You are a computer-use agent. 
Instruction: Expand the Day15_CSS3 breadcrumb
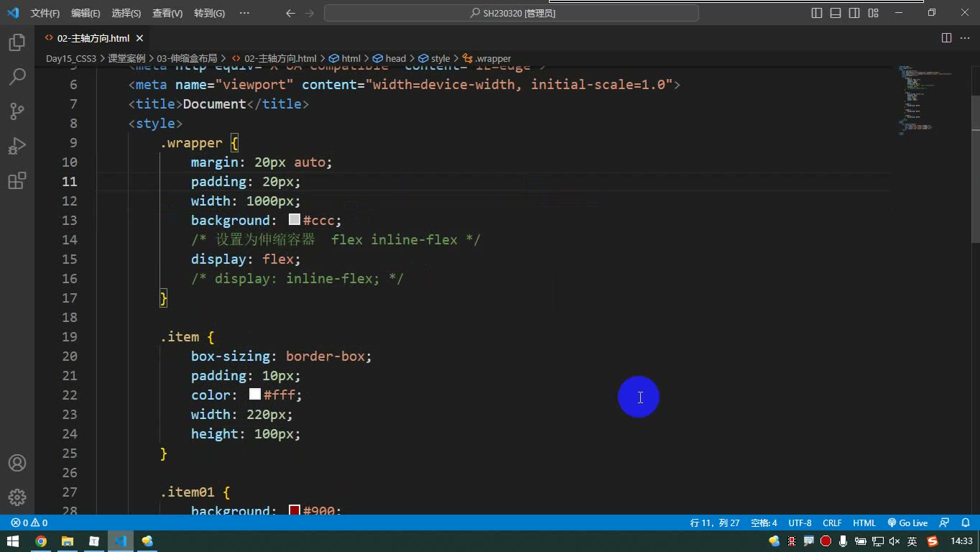pos(70,58)
